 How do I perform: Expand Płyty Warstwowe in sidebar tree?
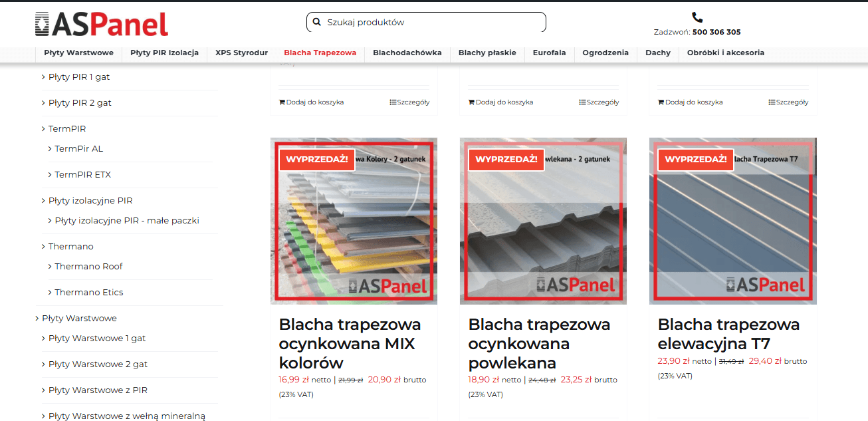(37, 319)
